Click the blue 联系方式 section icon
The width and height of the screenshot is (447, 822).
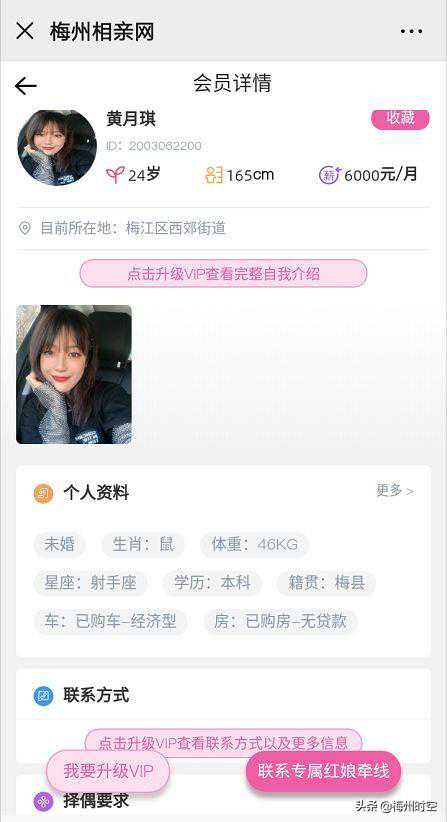[x=43, y=696]
